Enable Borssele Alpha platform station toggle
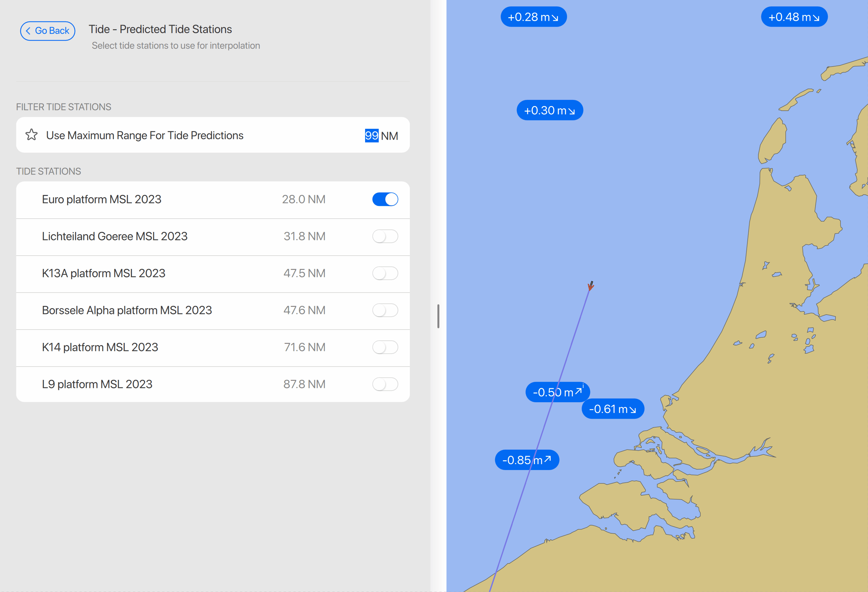This screenshot has width=868, height=592. click(385, 310)
